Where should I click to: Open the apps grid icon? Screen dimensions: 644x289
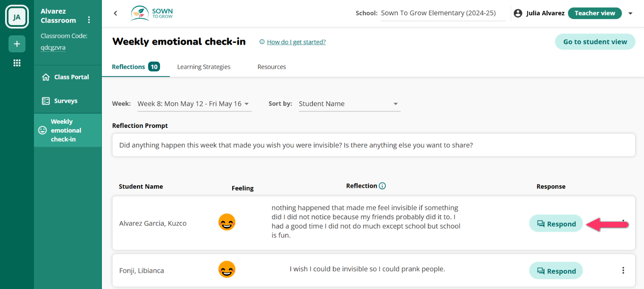pyautogui.click(x=17, y=63)
